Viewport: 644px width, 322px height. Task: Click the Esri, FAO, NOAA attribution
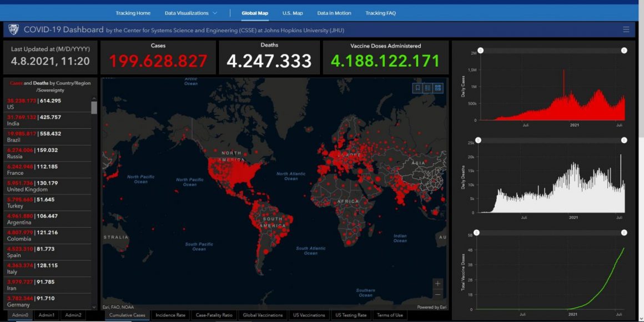coord(119,307)
